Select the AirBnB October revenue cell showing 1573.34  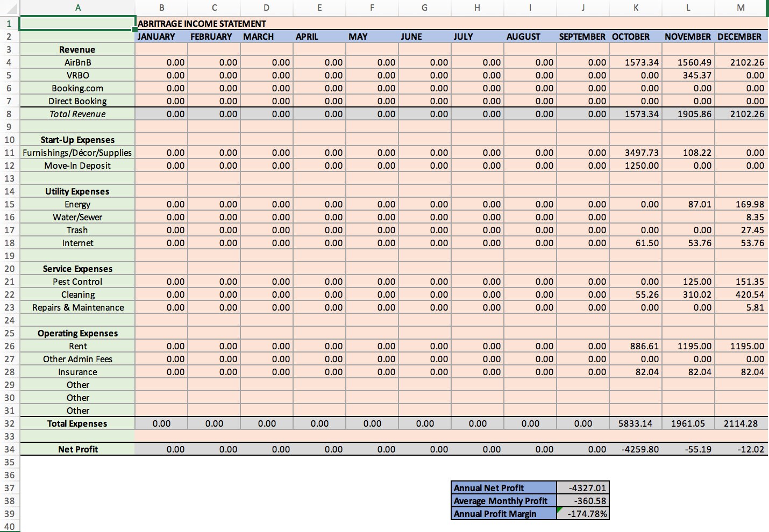click(636, 62)
